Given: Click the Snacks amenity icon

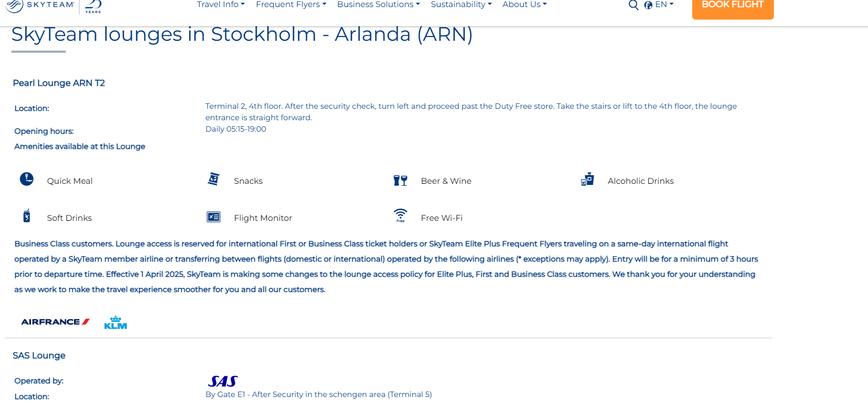Looking at the screenshot, I should pyautogui.click(x=214, y=179).
